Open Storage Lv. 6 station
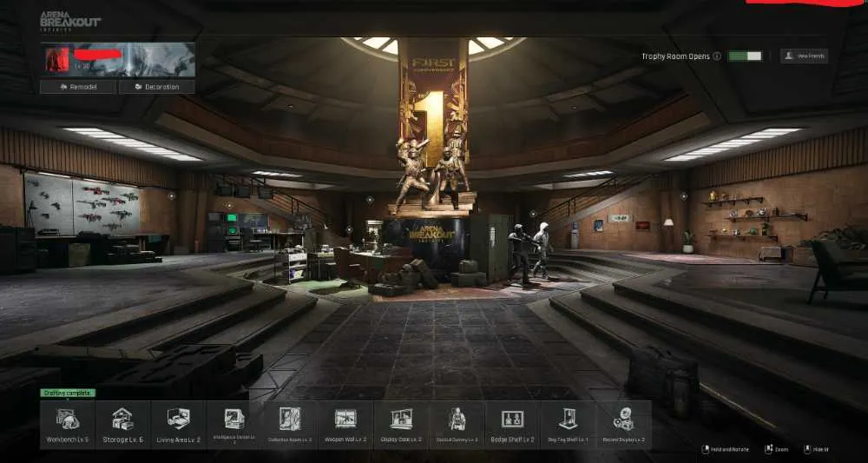Image resolution: width=868 pixels, height=463 pixels. 123,424
